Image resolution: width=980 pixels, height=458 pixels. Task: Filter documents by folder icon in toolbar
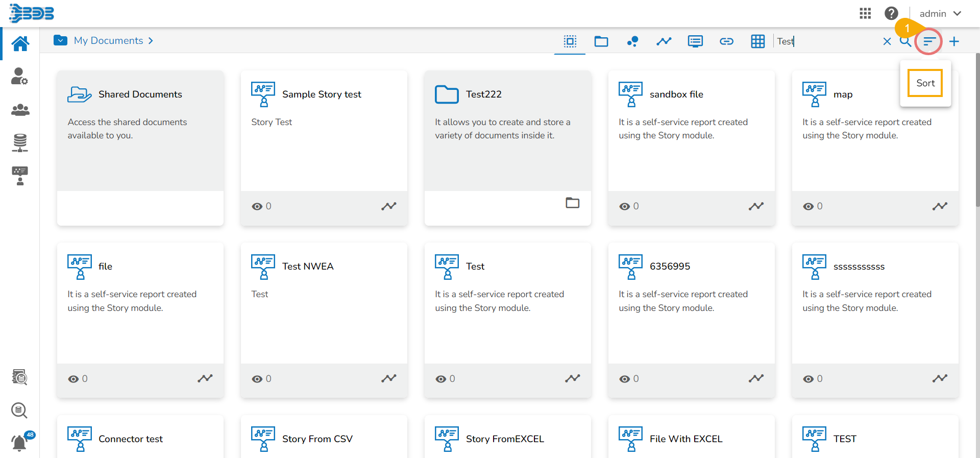(601, 41)
